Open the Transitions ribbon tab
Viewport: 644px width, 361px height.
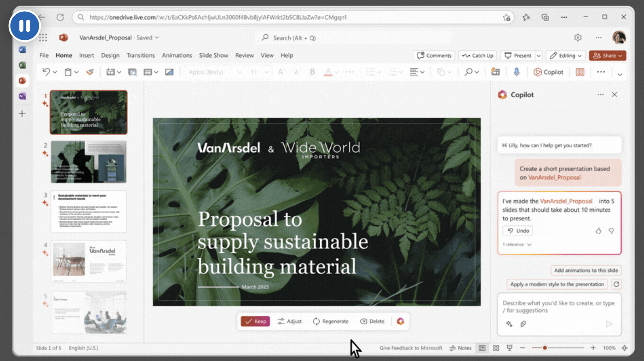(x=140, y=55)
